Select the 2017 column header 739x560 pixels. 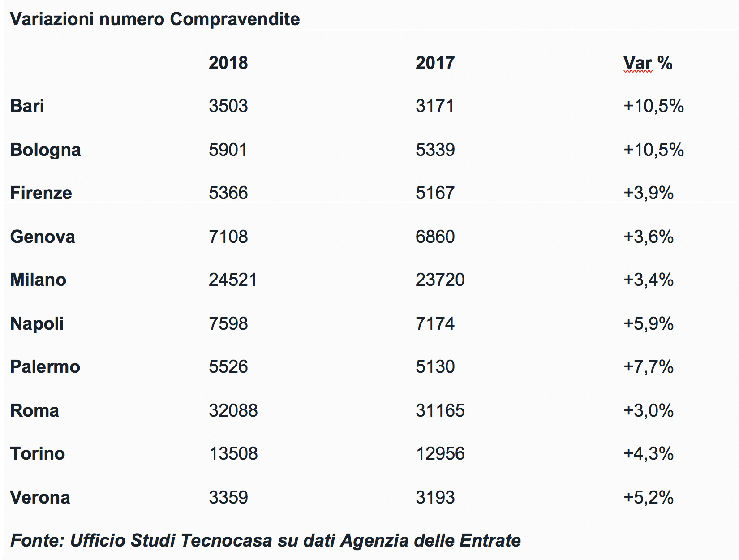coord(435,63)
